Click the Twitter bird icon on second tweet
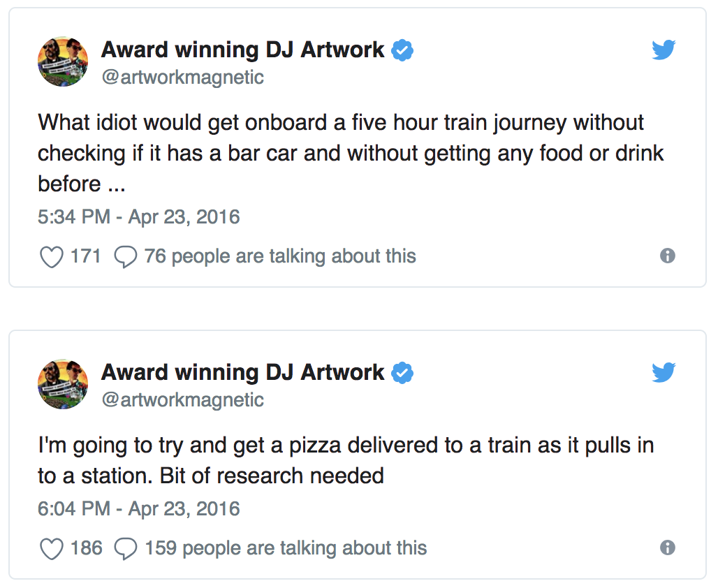Viewport: 711px width, 588px height. click(x=664, y=373)
